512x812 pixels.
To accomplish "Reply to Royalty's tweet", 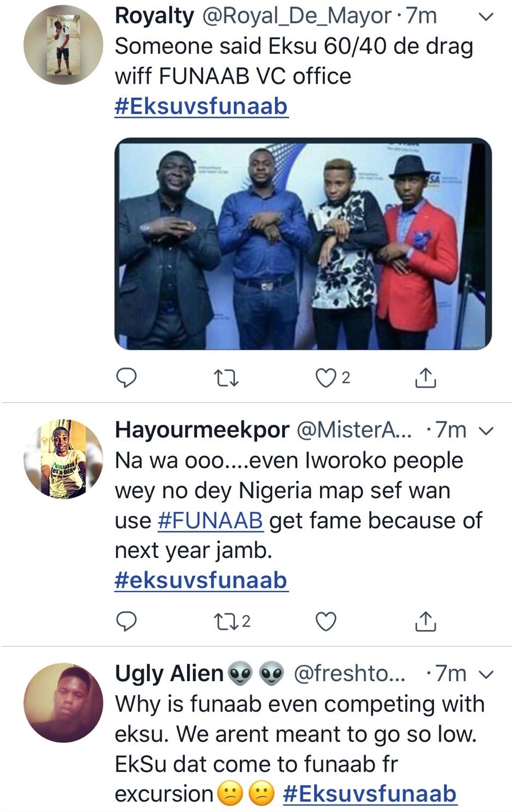I will click(x=126, y=378).
